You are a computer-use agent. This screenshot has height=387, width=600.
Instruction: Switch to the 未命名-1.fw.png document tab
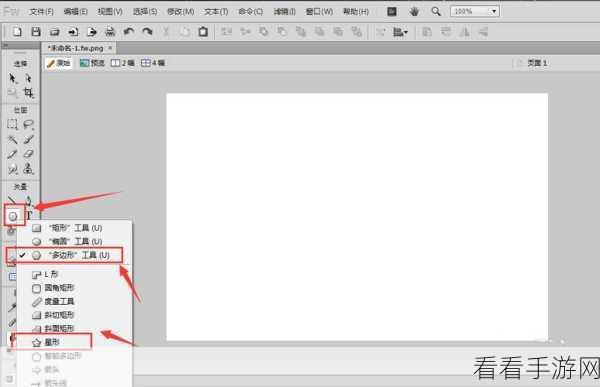tap(76, 48)
